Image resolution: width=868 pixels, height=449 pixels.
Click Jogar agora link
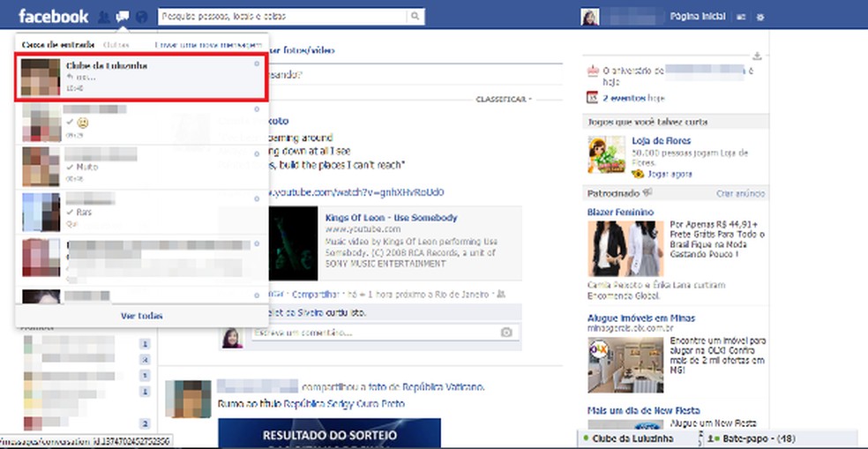pyautogui.click(x=670, y=174)
